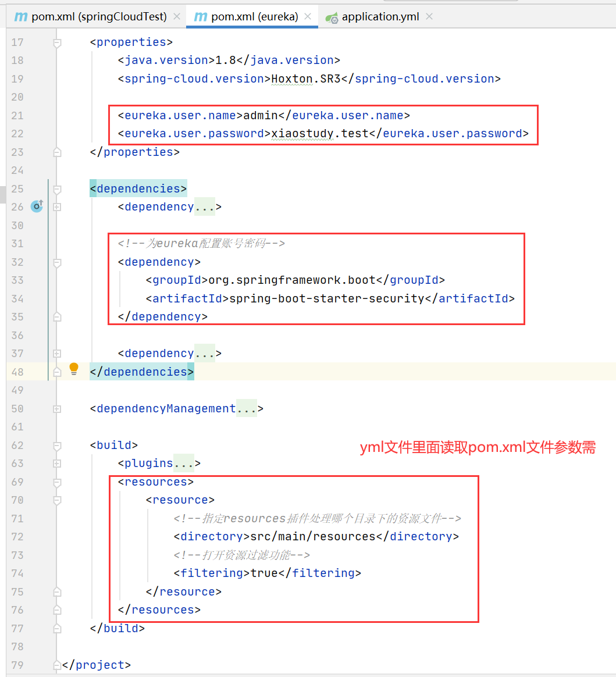Click the comment on line 31
This screenshot has width=616, height=677.
[x=201, y=244]
